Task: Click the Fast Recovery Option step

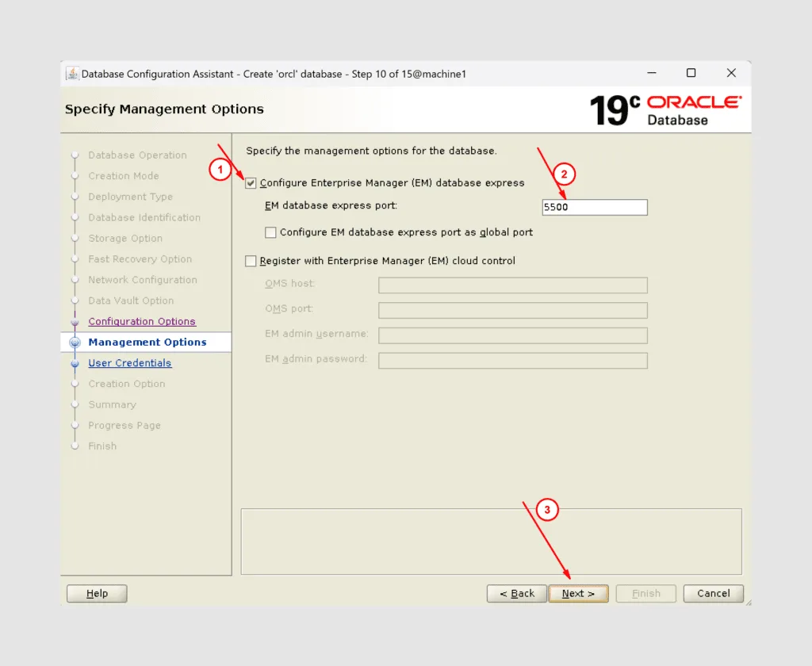Action: point(140,259)
